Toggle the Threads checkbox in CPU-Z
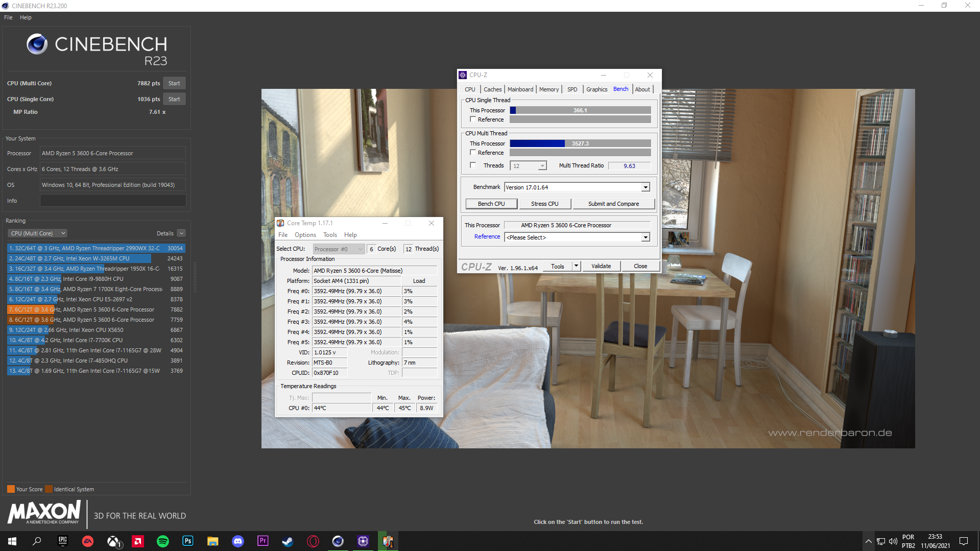The height and width of the screenshot is (551, 980). (x=473, y=165)
